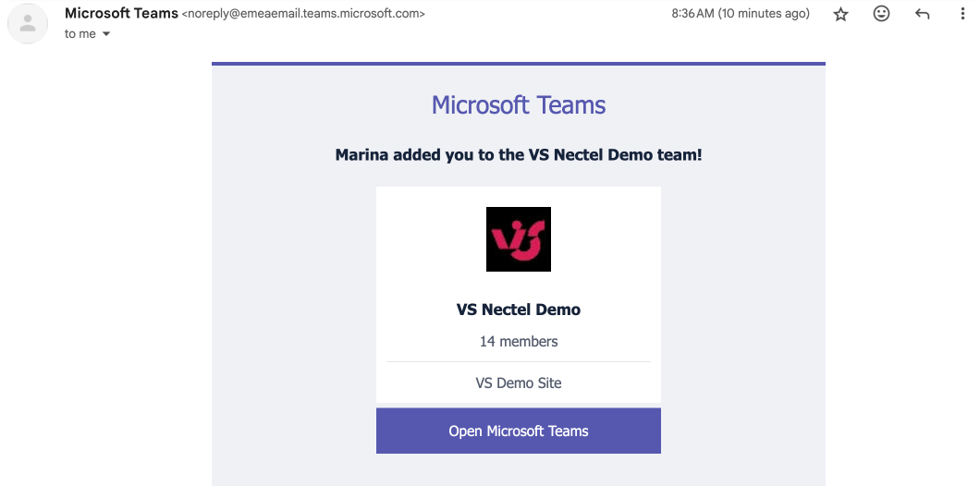Click the sender's gray profile avatar
980x486 pixels.
28,24
